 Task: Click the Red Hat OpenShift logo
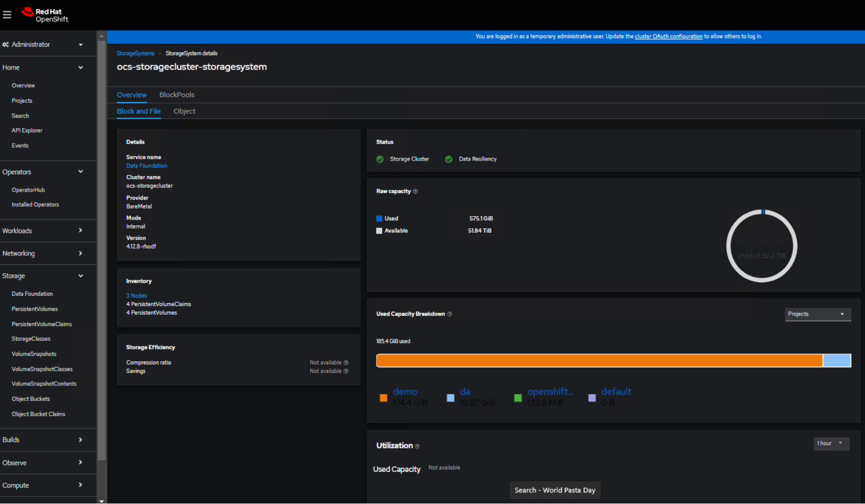[x=45, y=15]
